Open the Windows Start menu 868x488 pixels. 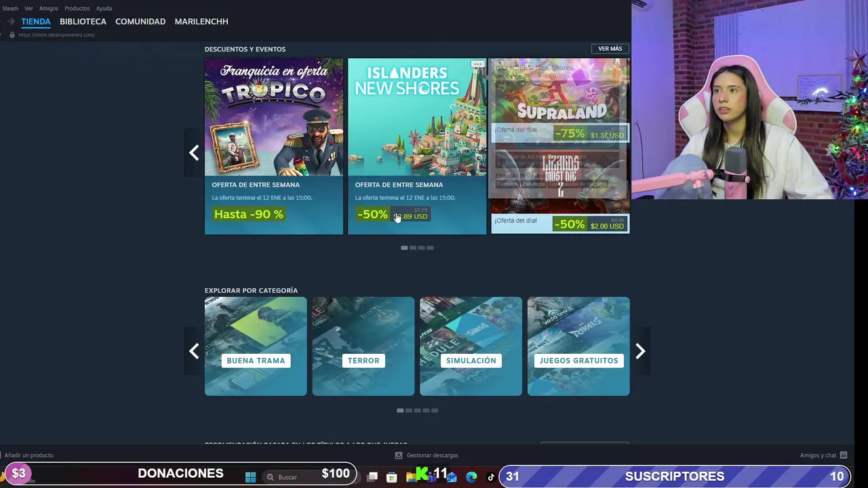pos(250,477)
